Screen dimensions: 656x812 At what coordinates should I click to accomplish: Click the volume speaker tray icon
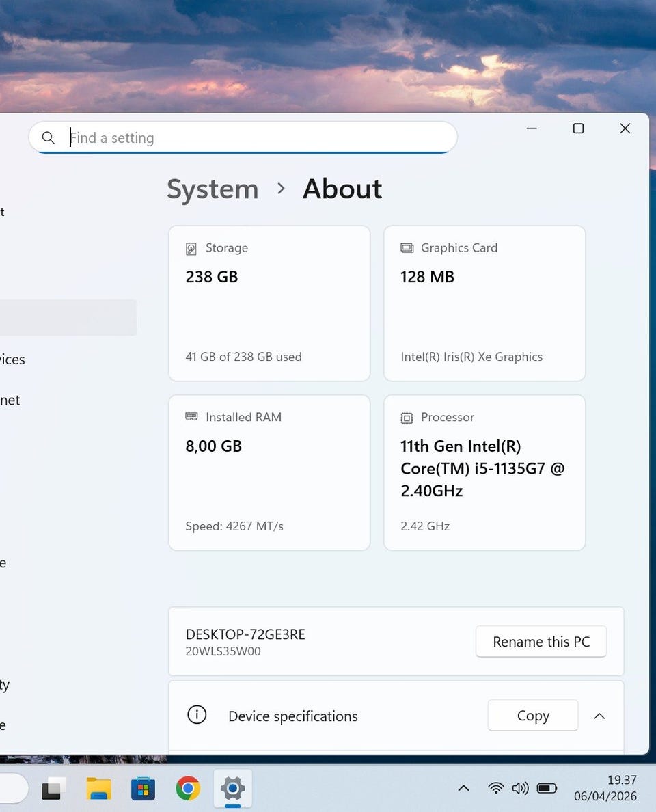(520, 788)
